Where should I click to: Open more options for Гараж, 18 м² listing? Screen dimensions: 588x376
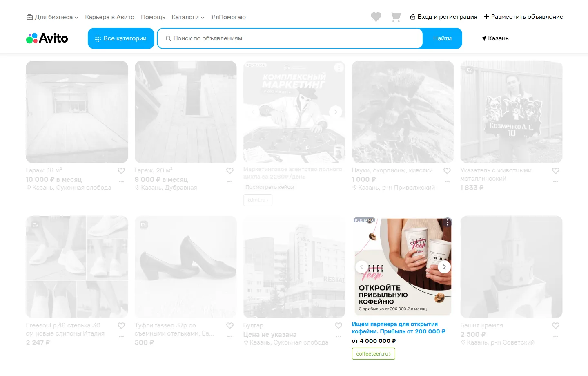121,181
